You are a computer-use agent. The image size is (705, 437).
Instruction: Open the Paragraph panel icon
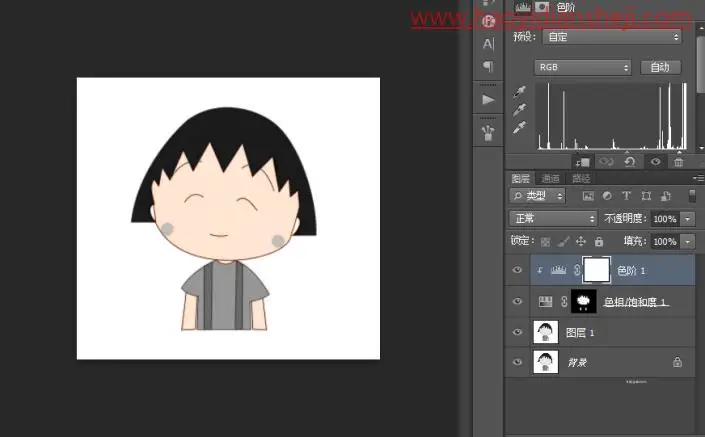point(488,67)
